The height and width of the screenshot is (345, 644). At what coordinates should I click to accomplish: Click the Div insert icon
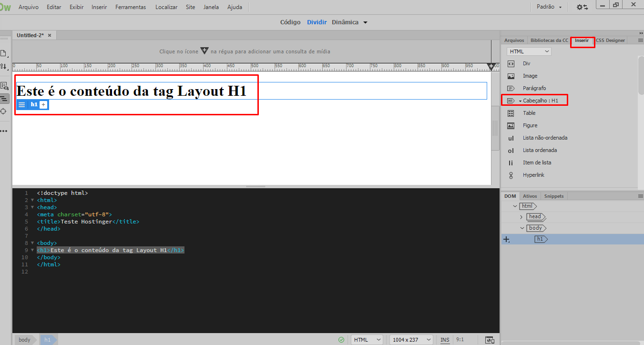[x=511, y=63]
